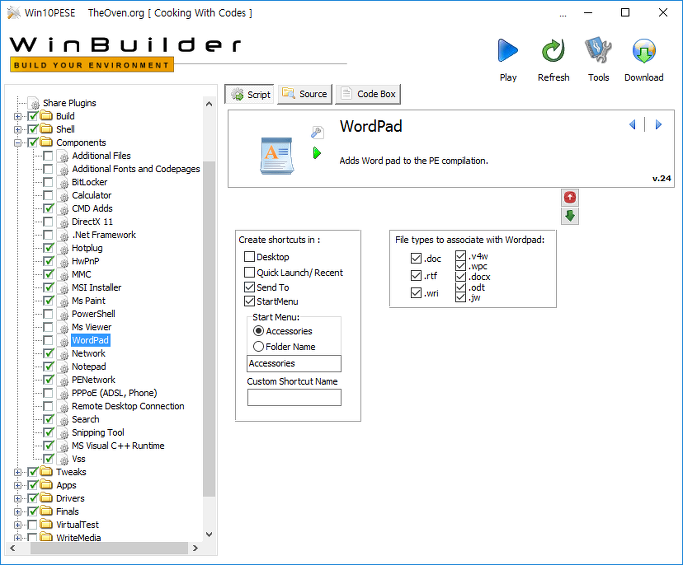Expand the Shell tree node

point(18,129)
